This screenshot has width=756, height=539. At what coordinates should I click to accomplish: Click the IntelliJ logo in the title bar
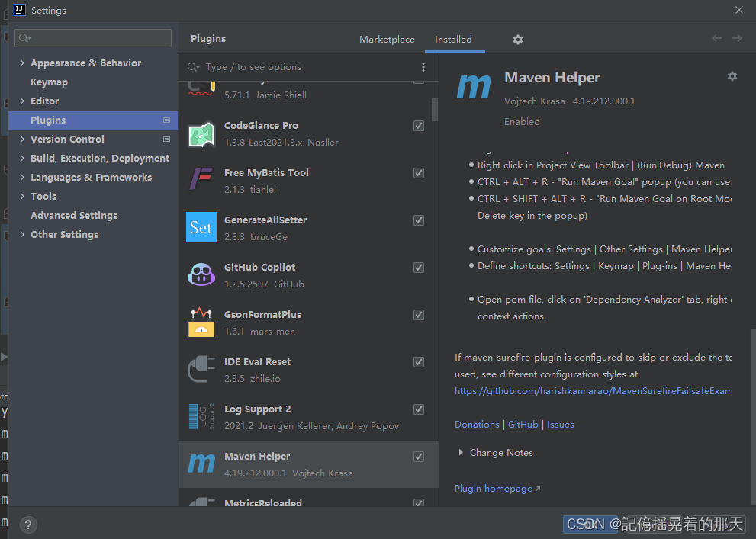click(x=19, y=10)
